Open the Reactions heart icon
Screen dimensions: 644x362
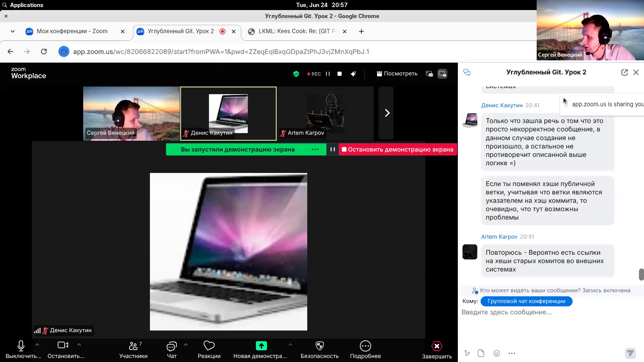[x=209, y=346]
